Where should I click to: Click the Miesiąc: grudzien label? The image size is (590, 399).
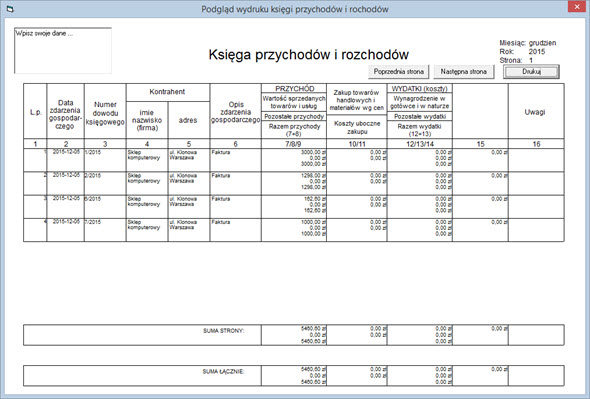pyautogui.click(x=528, y=43)
